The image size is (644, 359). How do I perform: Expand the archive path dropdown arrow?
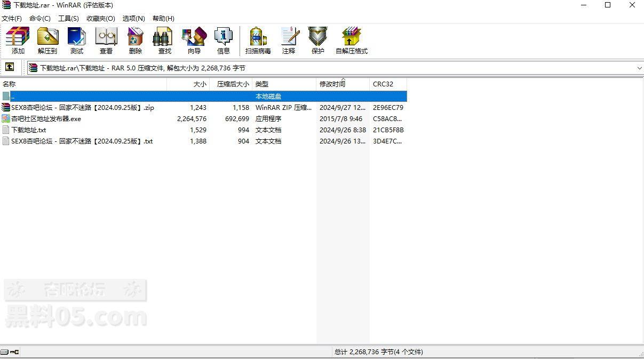pos(639,68)
